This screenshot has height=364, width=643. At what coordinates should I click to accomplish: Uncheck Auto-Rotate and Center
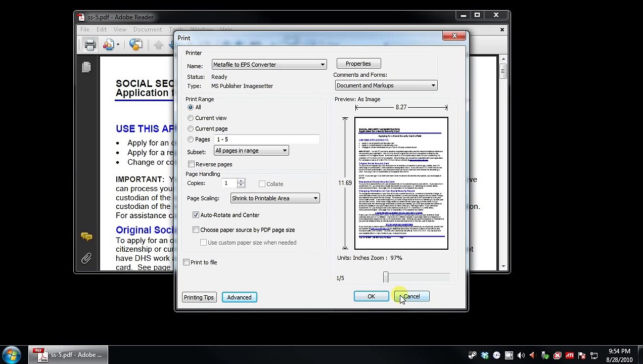click(196, 215)
